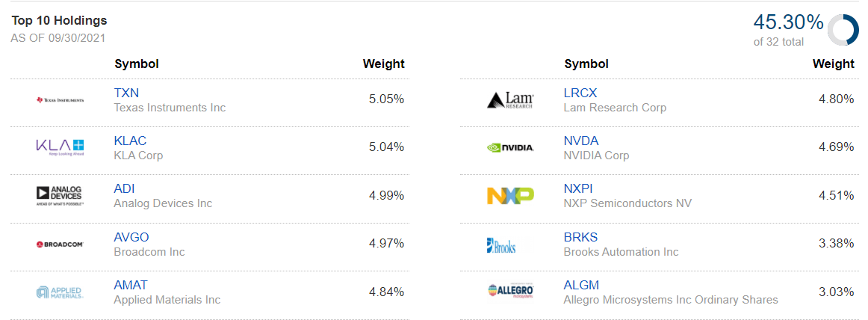Image resolution: width=868 pixels, height=320 pixels.
Task: Click the left Weight column header
Action: [383, 64]
